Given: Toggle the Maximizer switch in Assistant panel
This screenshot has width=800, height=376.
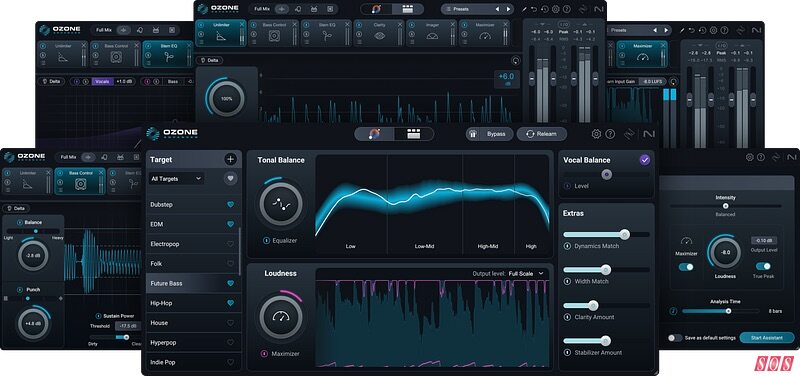Looking at the screenshot, I should (686, 266).
